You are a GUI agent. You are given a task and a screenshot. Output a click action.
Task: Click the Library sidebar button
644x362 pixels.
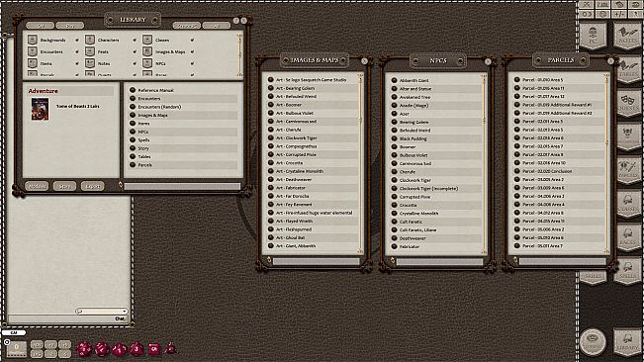click(x=627, y=341)
